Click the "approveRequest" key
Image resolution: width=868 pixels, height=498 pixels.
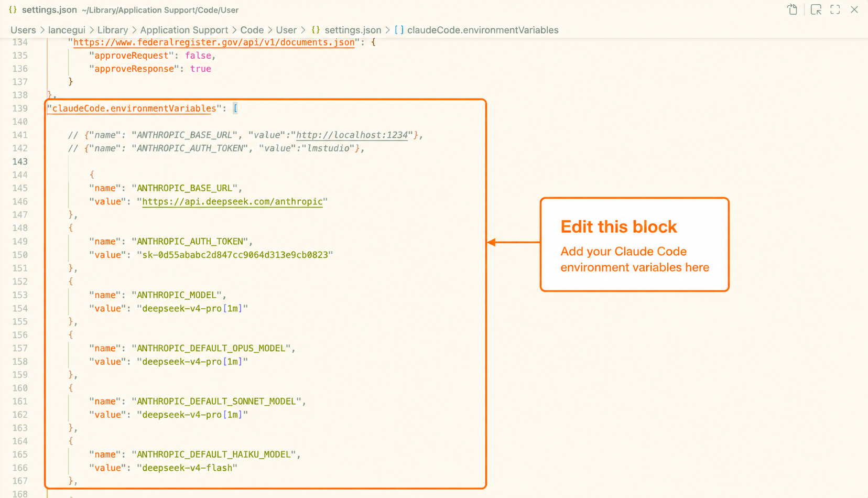click(x=132, y=56)
